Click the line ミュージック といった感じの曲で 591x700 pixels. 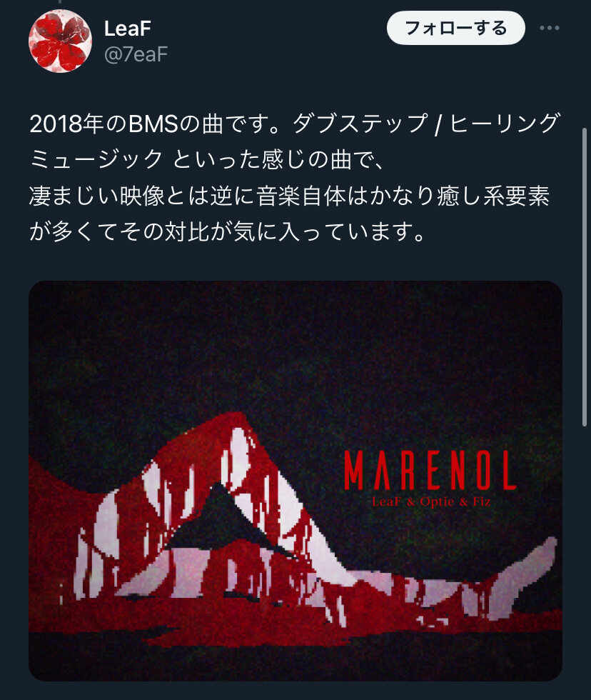tap(206, 159)
